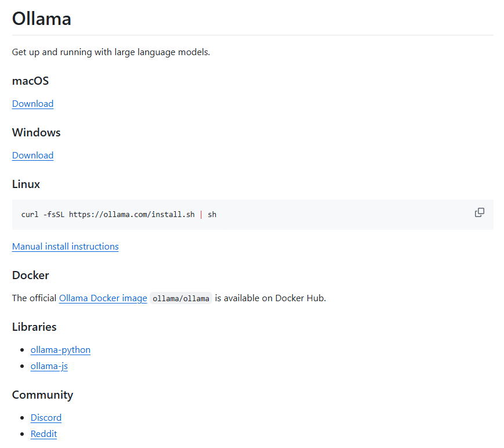Visit the Discord community link
Screen dimensions: 504x448
46,418
